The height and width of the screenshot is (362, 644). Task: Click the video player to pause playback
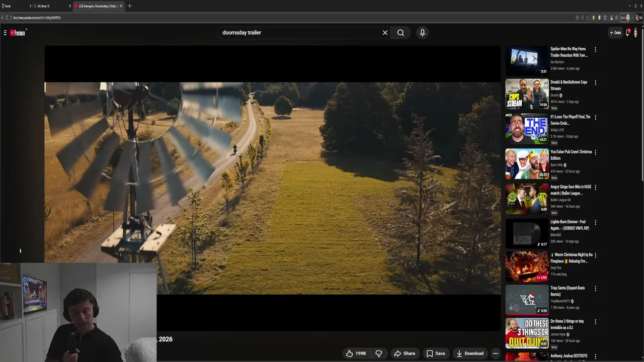coord(273,188)
